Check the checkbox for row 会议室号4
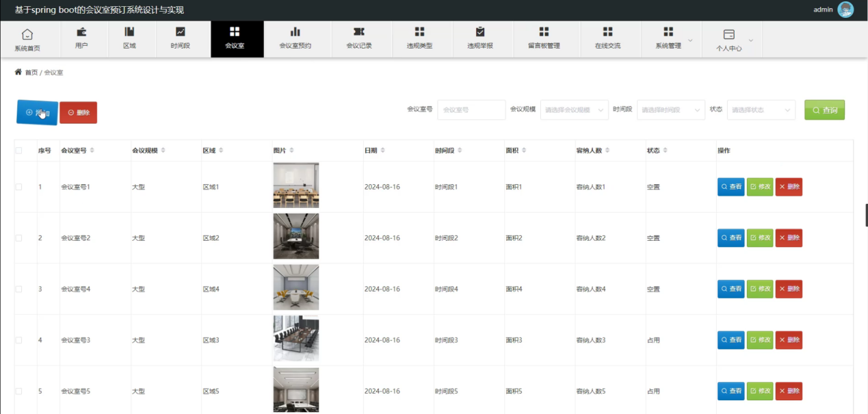The image size is (868, 414). 19,289
